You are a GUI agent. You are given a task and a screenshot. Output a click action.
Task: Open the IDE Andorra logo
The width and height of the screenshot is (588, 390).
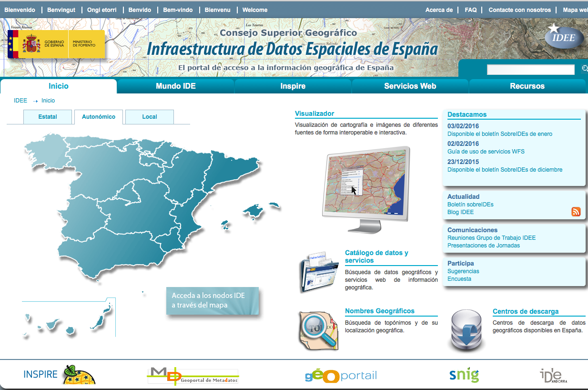pos(553,376)
